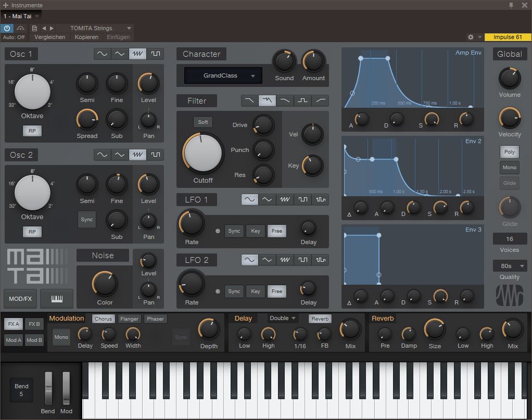Viewport: 532px width, 420px height.
Task: Open GrandClass character dropdown
Action: pos(223,75)
